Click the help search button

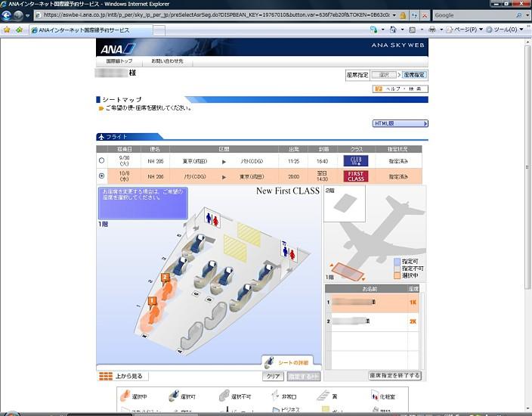pyautogui.click(x=401, y=88)
